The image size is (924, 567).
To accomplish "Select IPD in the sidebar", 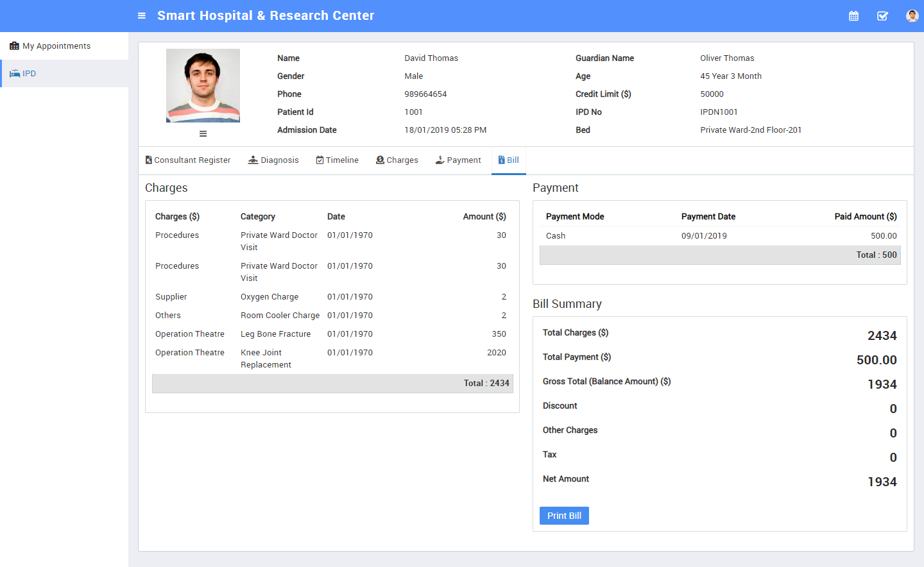I will (x=30, y=74).
